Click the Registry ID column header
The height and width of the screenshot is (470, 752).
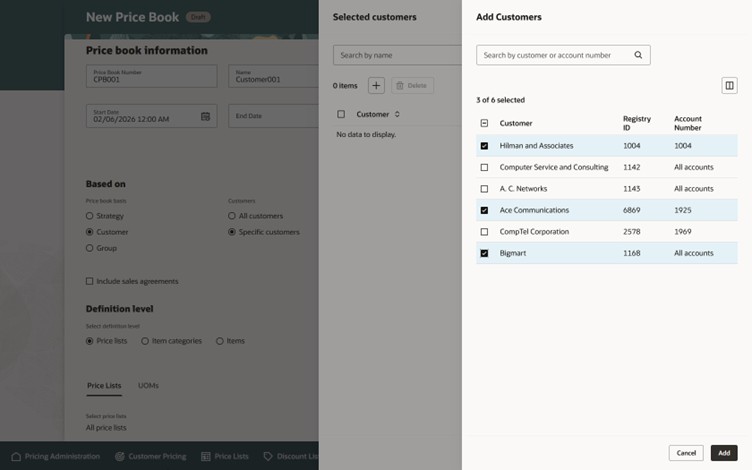[x=636, y=123]
